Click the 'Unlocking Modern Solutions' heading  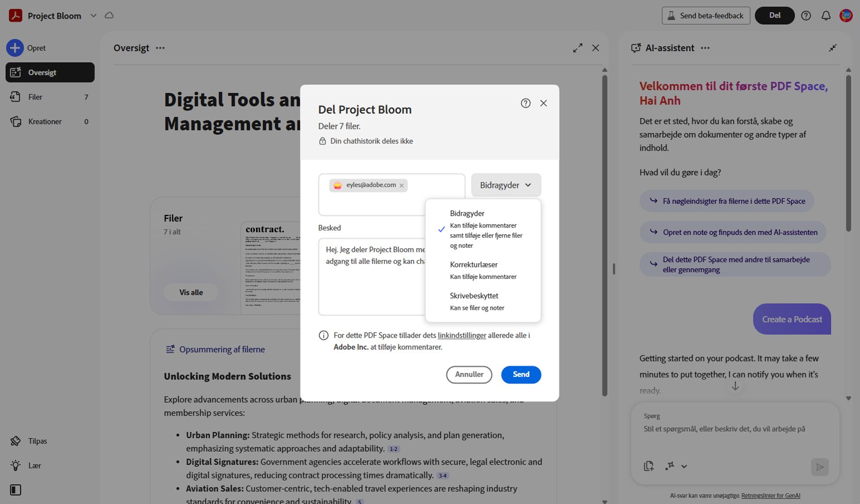pyautogui.click(x=227, y=376)
